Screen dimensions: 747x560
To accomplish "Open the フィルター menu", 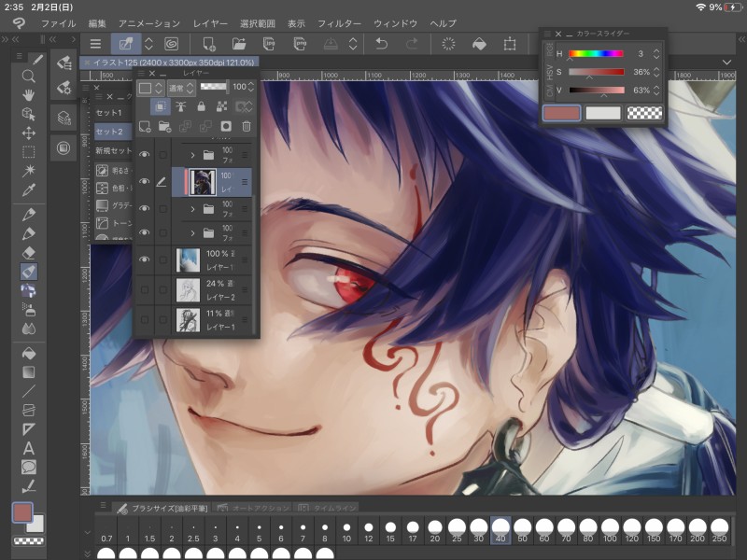I will (x=339, y=23).
